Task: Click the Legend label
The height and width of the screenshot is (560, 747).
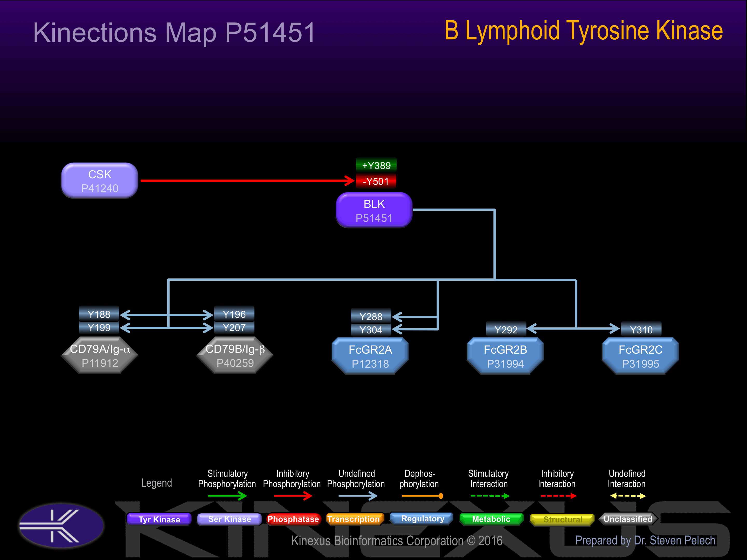Action: (156, 483)
